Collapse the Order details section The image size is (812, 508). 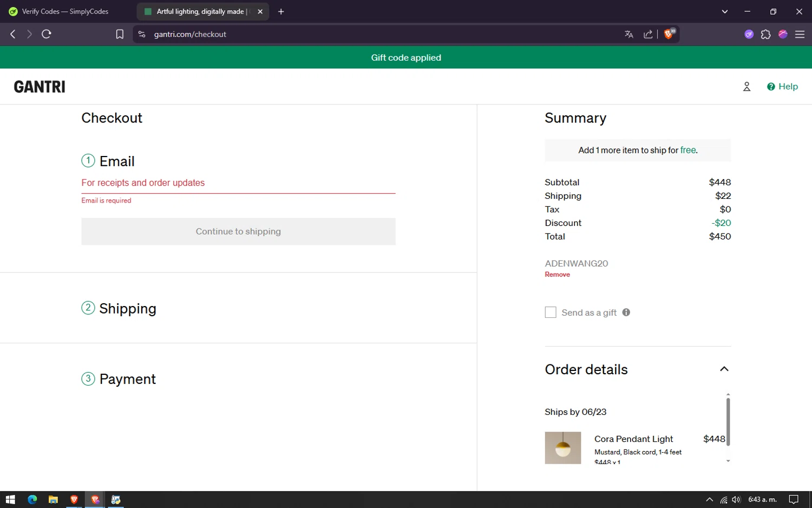click(724, 369)
